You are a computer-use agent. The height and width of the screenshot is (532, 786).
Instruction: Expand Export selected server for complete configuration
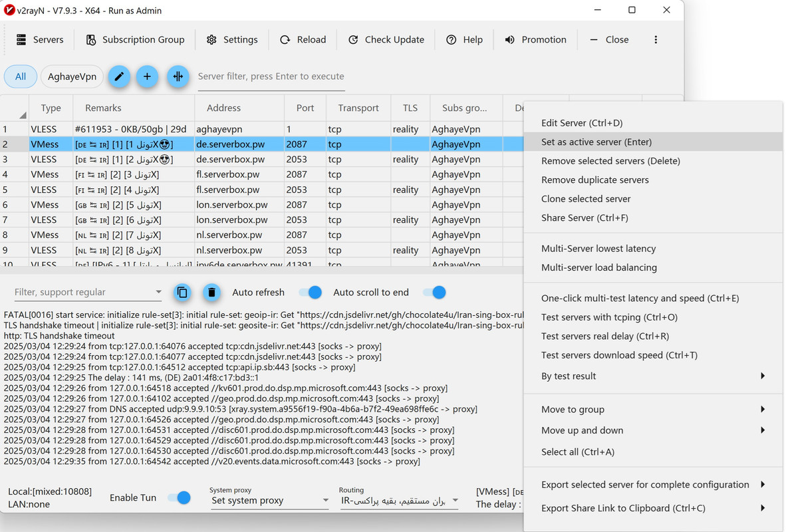(653, 484)
